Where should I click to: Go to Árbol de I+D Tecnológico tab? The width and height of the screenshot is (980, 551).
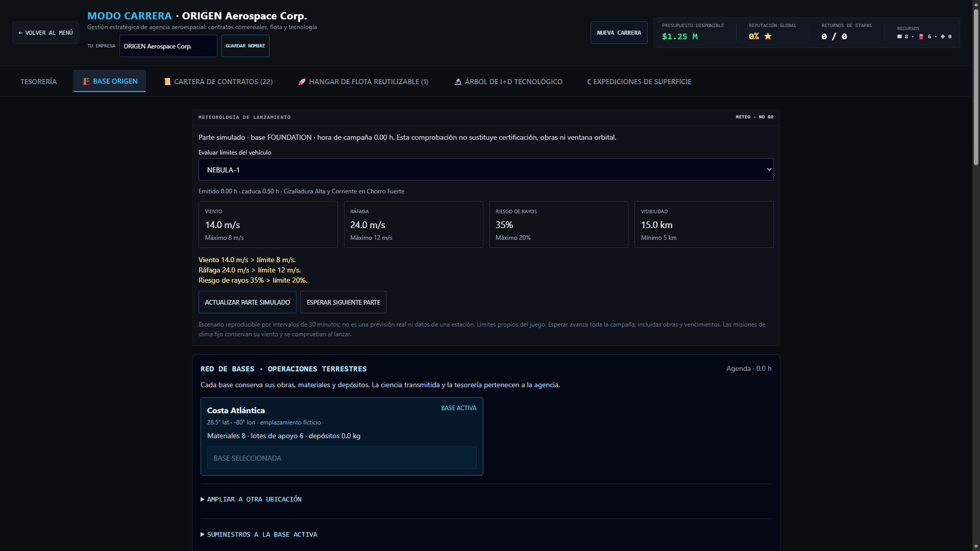508,82
